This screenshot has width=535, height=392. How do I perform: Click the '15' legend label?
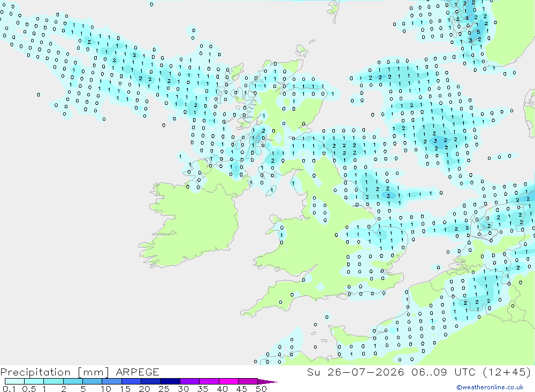coord(125,389)
